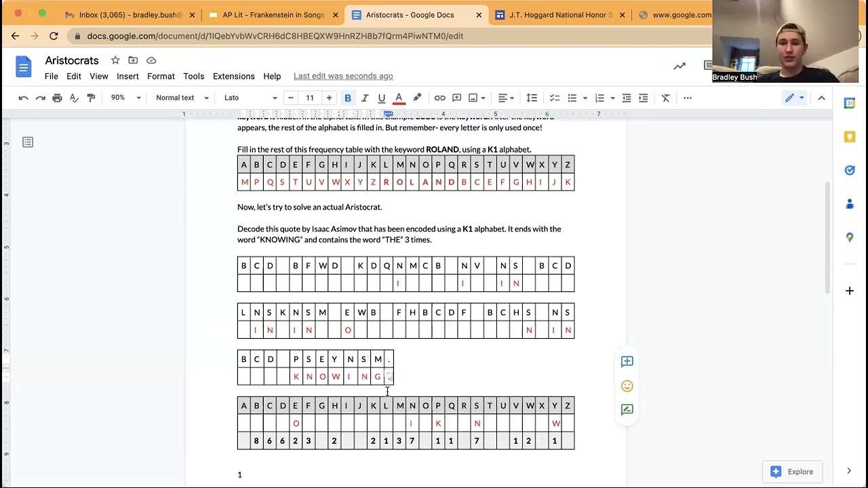Viewport: 868px width, 488px height.
Task: Click the Aristocrats document title
Action: point(72,60)
